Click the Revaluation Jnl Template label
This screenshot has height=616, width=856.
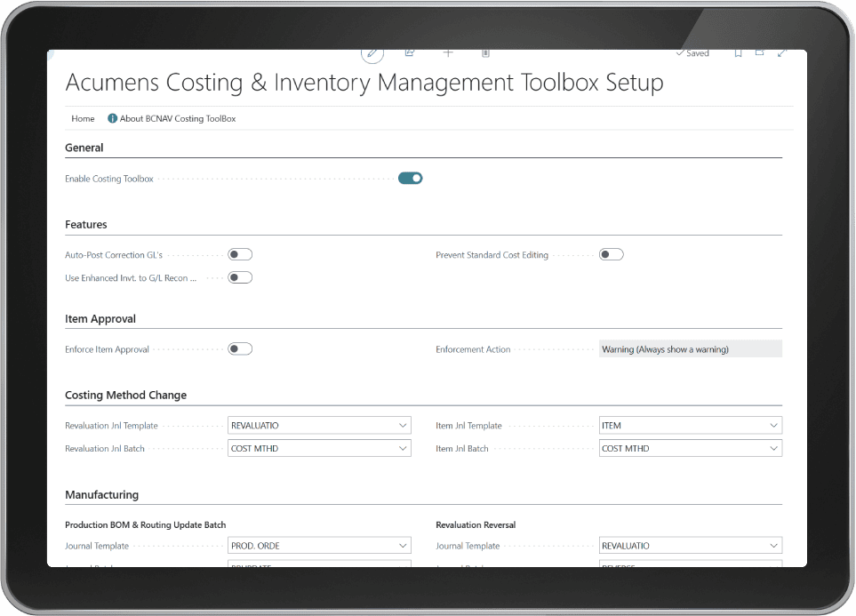pyautogui.click(x=111, y=426)
